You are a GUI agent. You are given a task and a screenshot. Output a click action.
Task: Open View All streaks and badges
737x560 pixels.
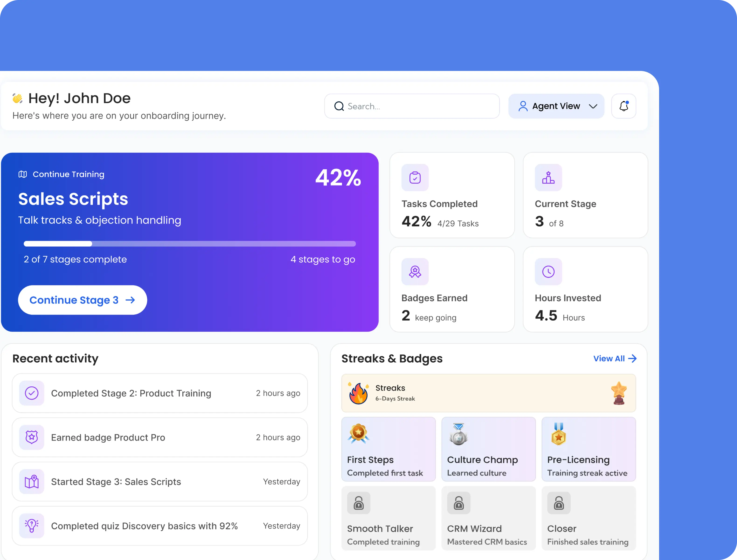(615, 359)
